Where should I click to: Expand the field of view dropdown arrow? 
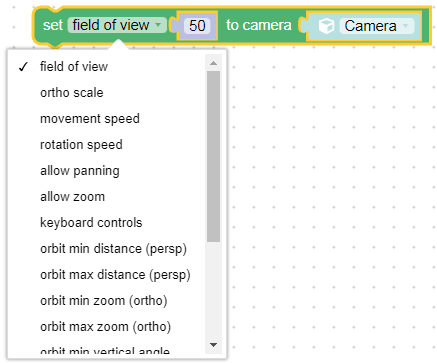158,25
